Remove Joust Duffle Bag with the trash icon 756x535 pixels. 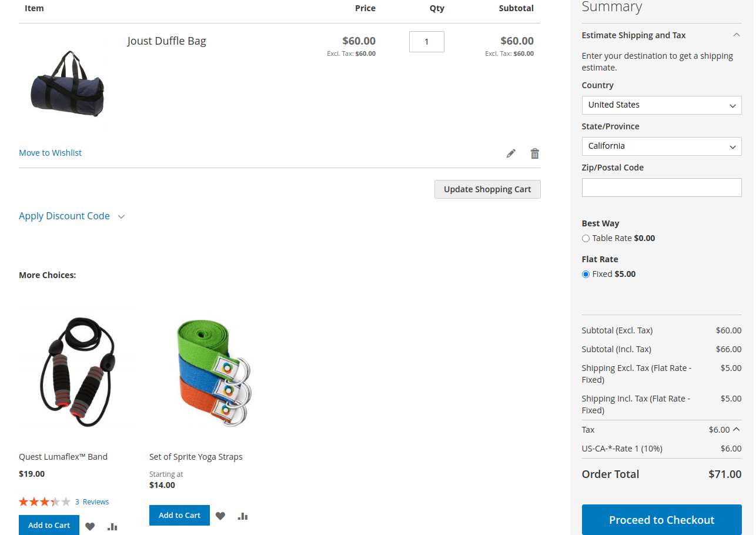[535, 153]
